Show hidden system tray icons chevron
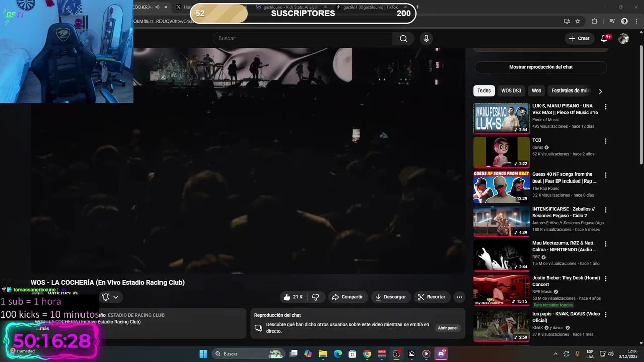 pos(555,354)
